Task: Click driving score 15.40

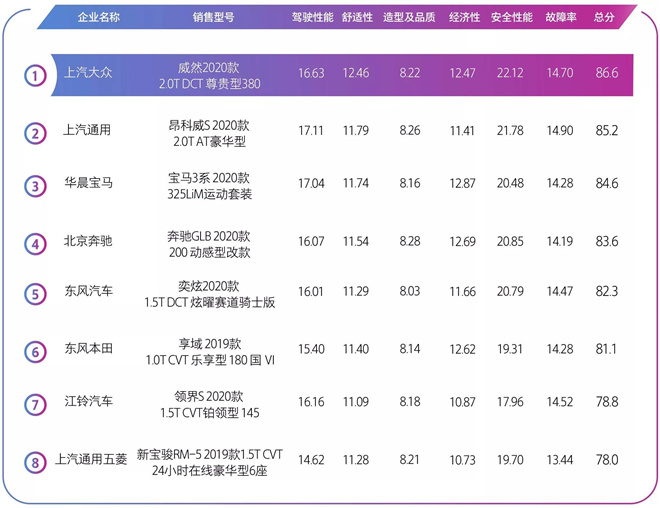Action: coord(311,349)
